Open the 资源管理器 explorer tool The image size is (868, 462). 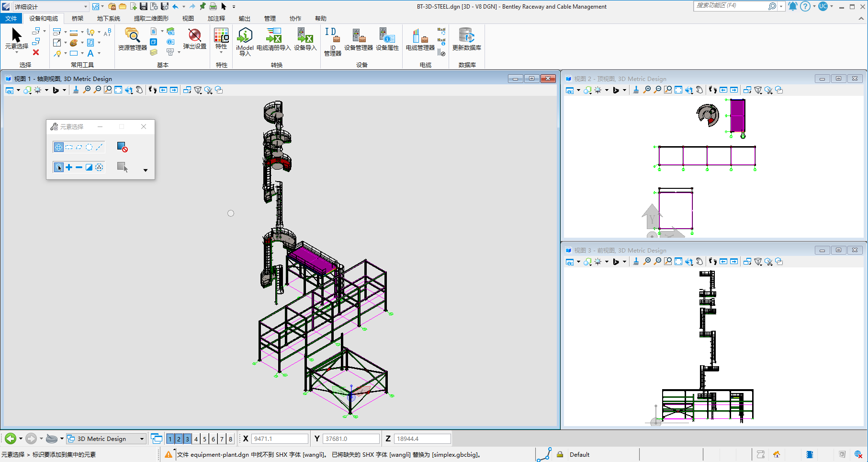point(132,39)
